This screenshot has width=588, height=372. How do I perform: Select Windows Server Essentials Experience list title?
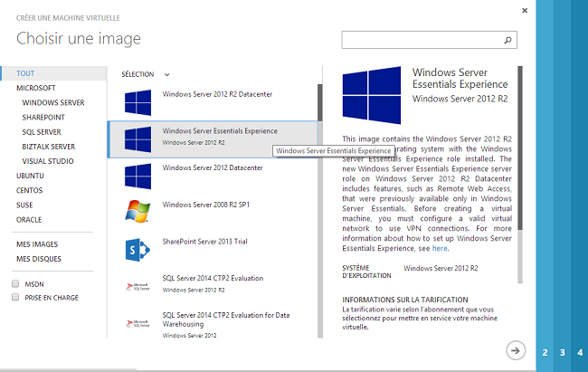pyautogui.click(x=220, y=131)
